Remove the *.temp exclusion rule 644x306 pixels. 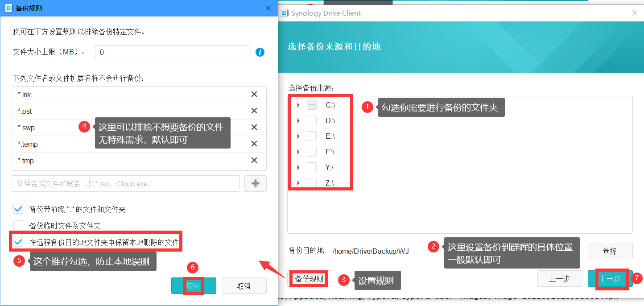click(254, 144)
